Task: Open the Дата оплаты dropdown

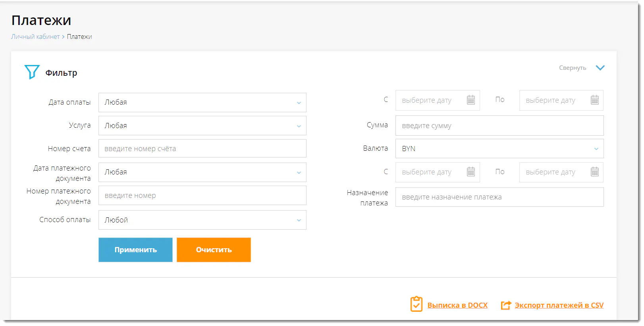Action: (202, 102)
